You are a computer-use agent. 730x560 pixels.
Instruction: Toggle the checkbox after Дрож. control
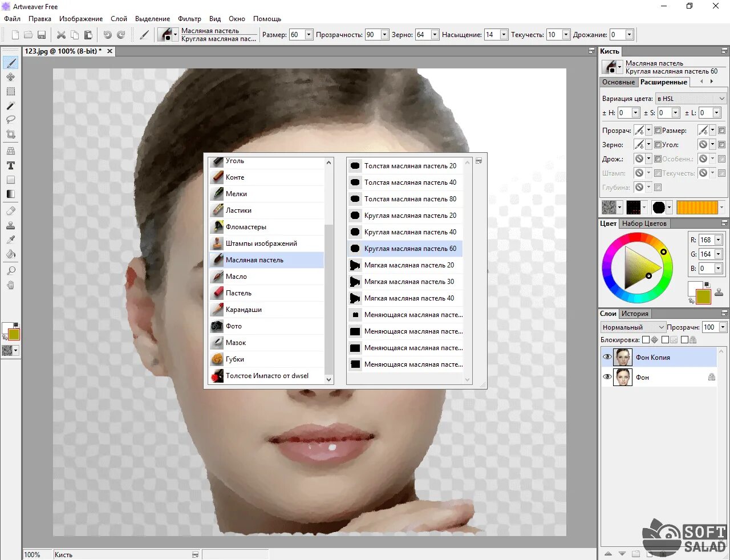(658, 159)
